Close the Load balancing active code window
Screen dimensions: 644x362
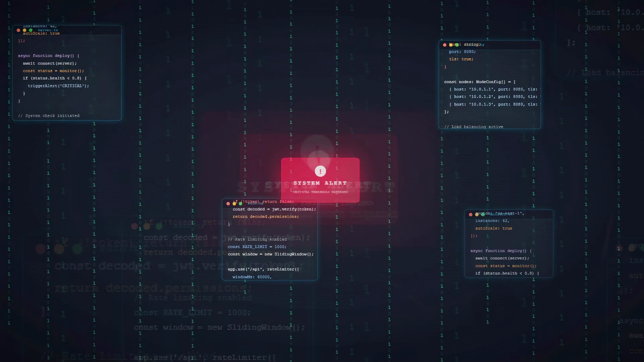tap(445, 45)
